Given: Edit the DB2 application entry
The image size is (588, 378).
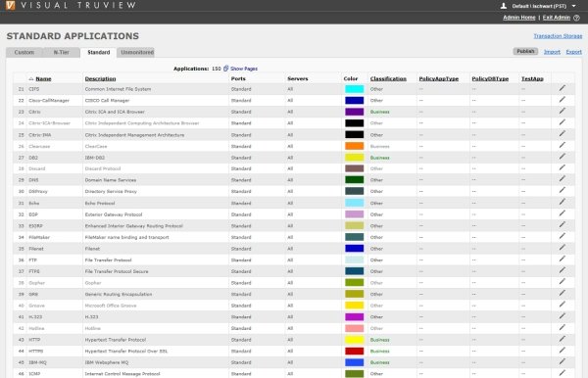Looking at the screenshot, I should point(562,157).
